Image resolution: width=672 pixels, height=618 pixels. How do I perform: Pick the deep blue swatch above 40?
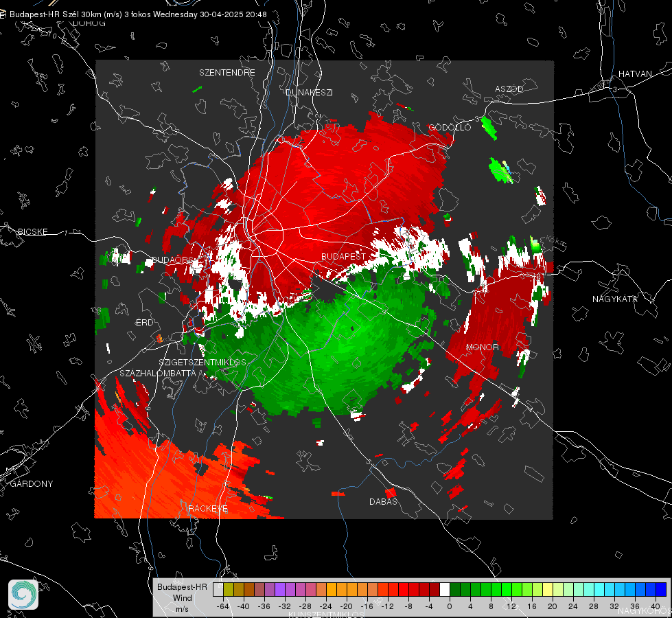coord(661,589)
